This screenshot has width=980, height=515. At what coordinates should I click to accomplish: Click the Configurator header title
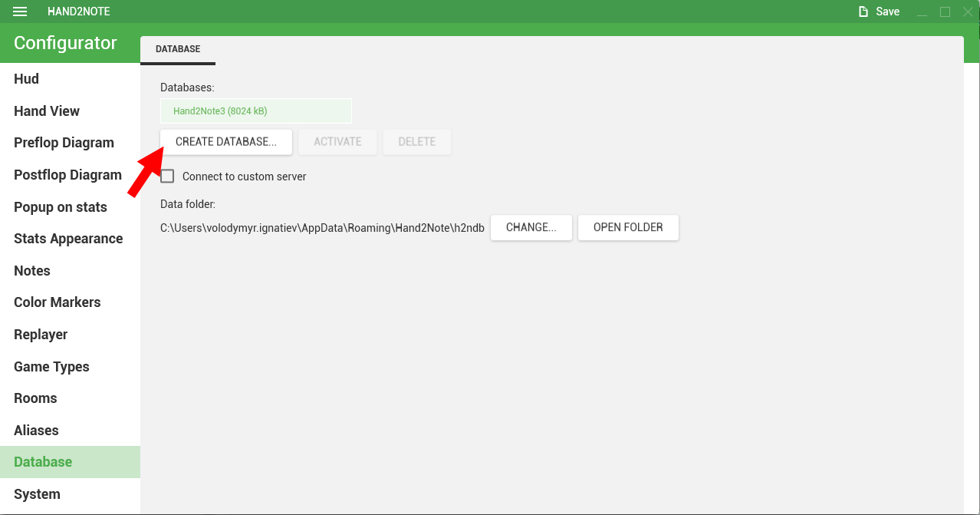[65, 43]
